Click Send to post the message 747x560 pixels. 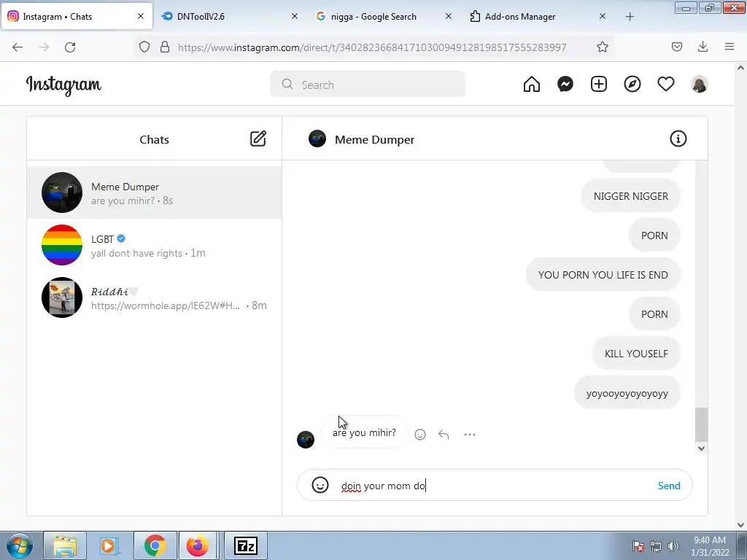point(669,485)
